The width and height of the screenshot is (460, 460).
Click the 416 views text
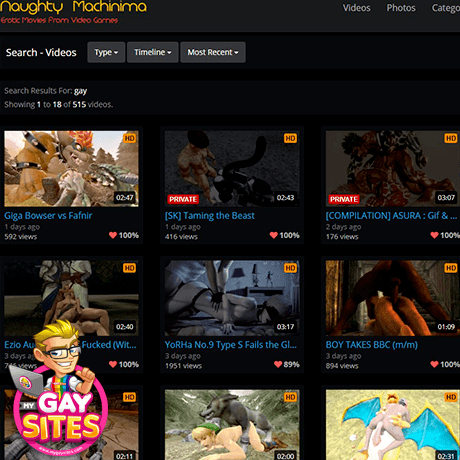coord(181,237)
